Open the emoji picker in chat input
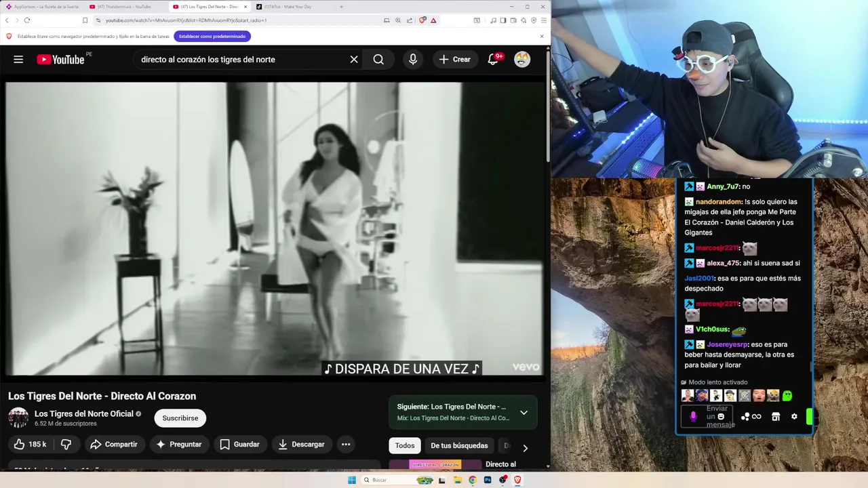The height and width of the screenshot is (488, 868). [721, 417]
